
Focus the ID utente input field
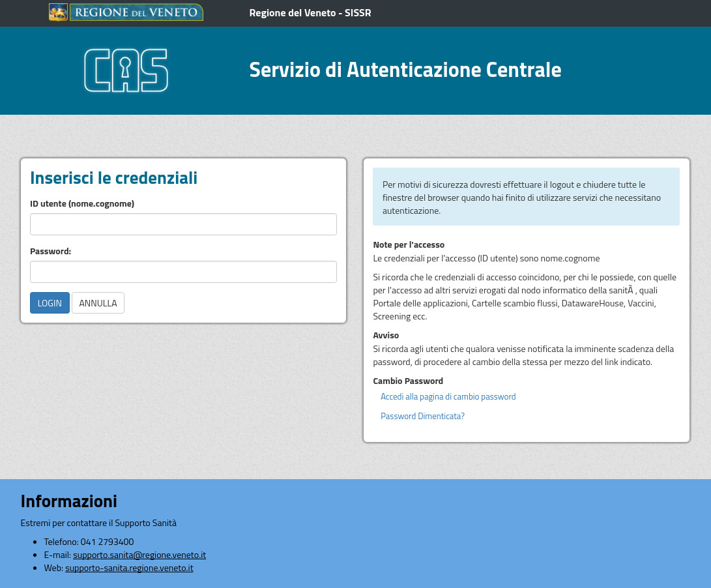pos(183,224)
